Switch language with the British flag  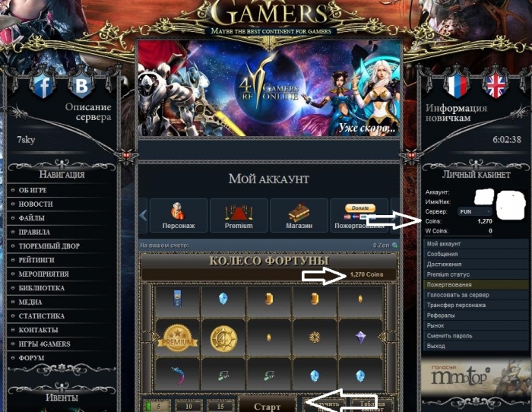coord(496,86)
